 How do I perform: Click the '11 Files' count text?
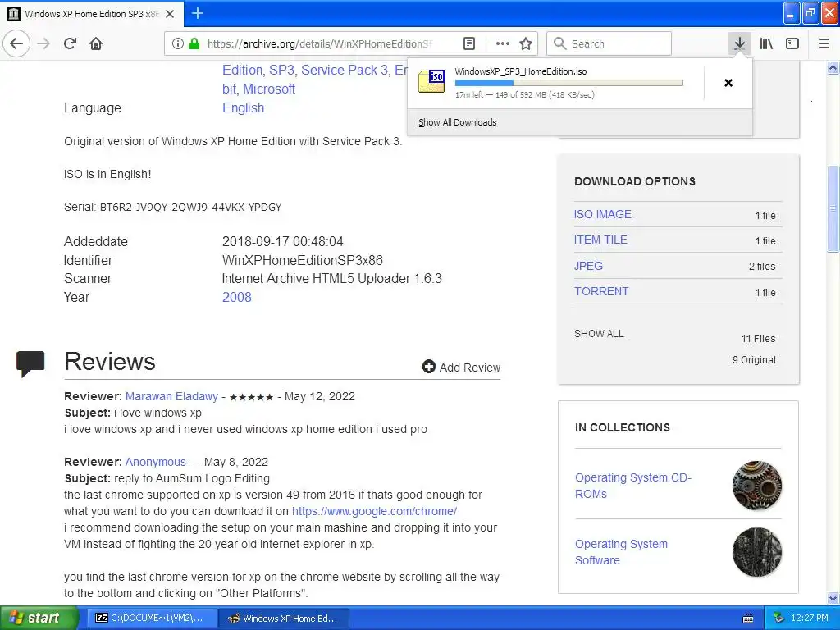pyautogui.click(x=758, y=339)
